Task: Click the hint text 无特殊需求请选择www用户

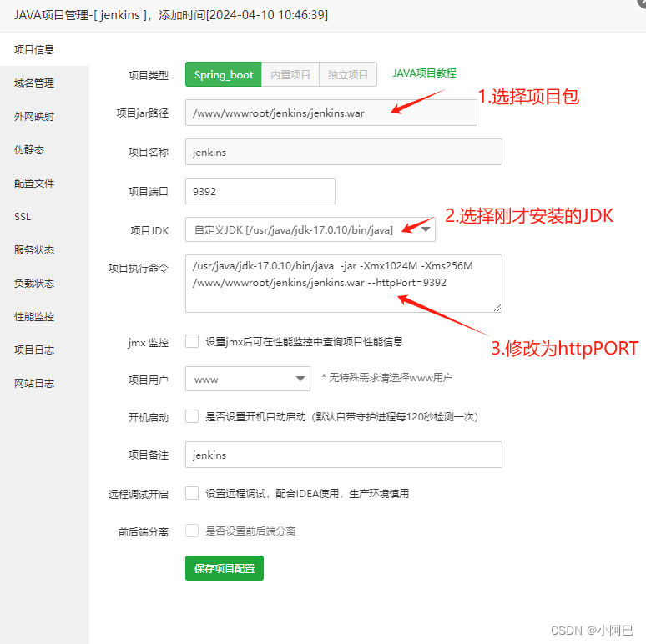Action: 387,378
